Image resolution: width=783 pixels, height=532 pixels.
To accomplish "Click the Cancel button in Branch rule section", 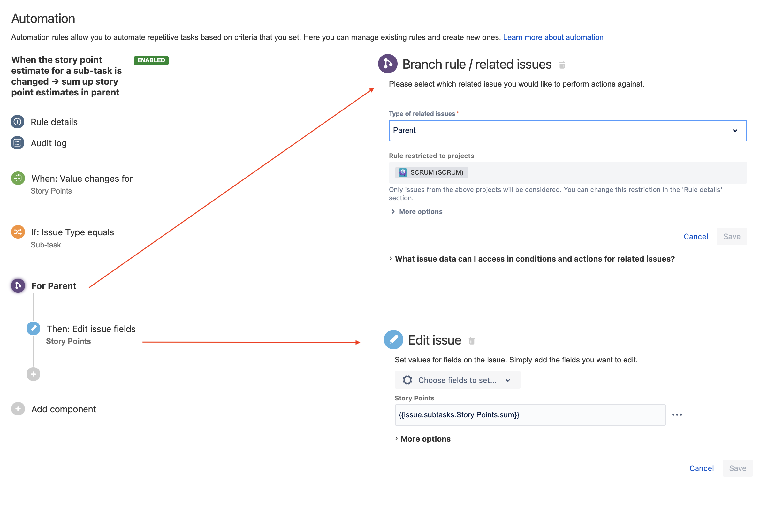I will click(x=696, y=236).
